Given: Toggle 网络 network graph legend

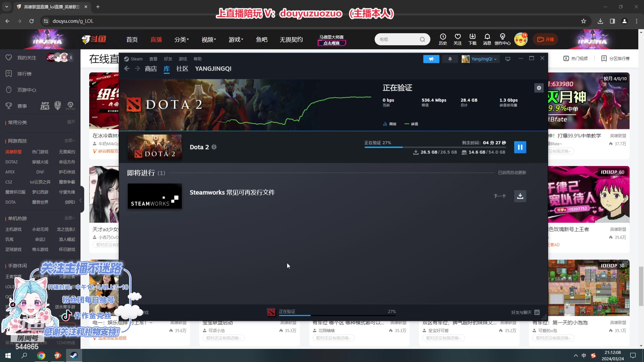Looking at the screenshot, I should (x=390, y=124).
